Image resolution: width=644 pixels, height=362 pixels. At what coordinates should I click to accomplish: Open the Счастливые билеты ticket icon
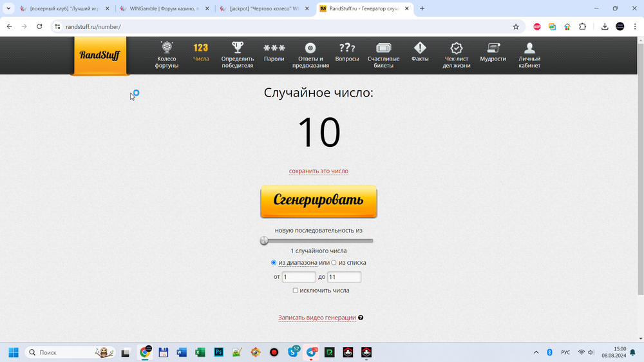pos(383,48)
